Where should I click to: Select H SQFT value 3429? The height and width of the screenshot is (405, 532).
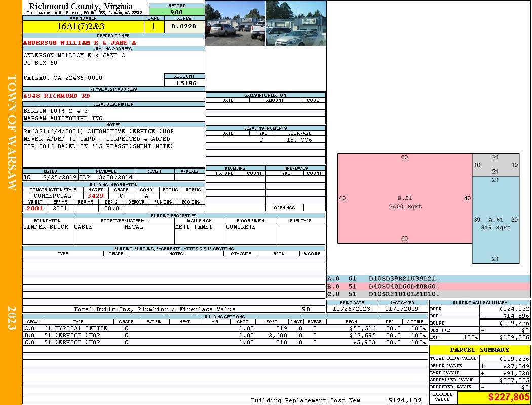point(95,196)
